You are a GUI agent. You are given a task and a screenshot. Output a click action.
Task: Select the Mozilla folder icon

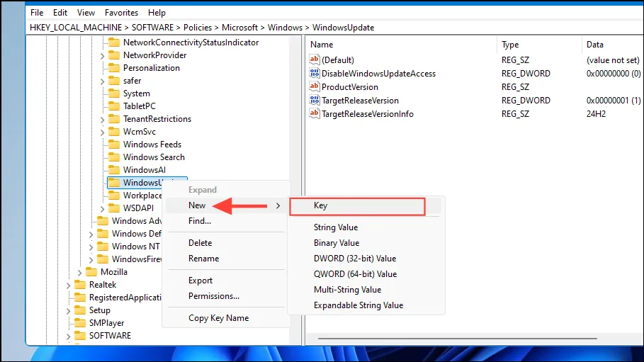91,272
